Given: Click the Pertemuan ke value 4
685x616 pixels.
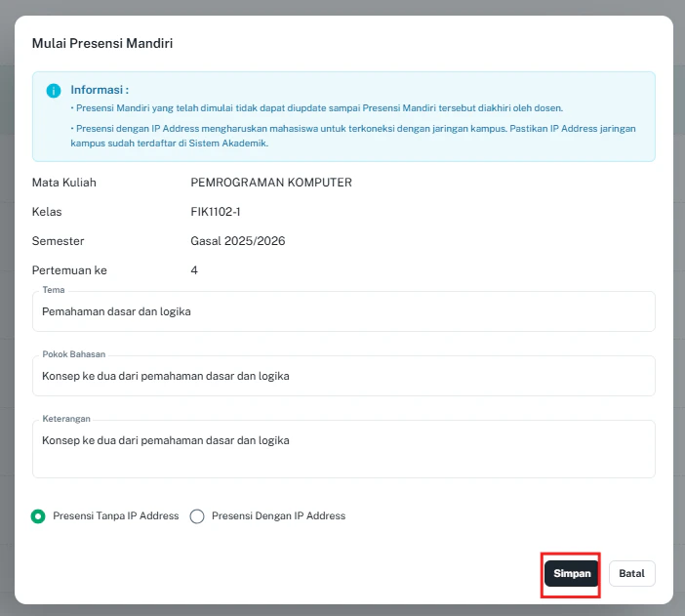Looking at the screenshot, I should [x=194, y=270].
